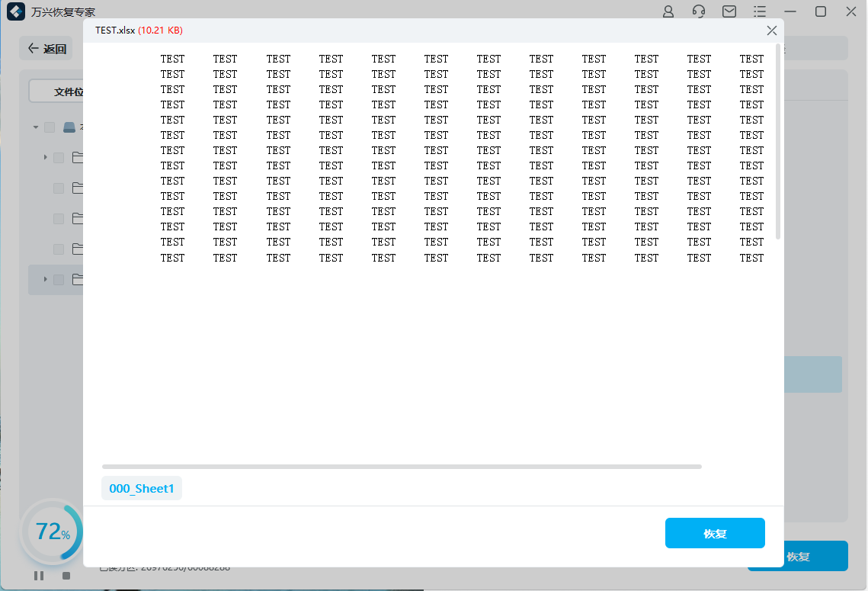Image resolution: width=868 pixels, height=591 pixels.
Task: Open the 文件位置 tab
Action: 56,92
